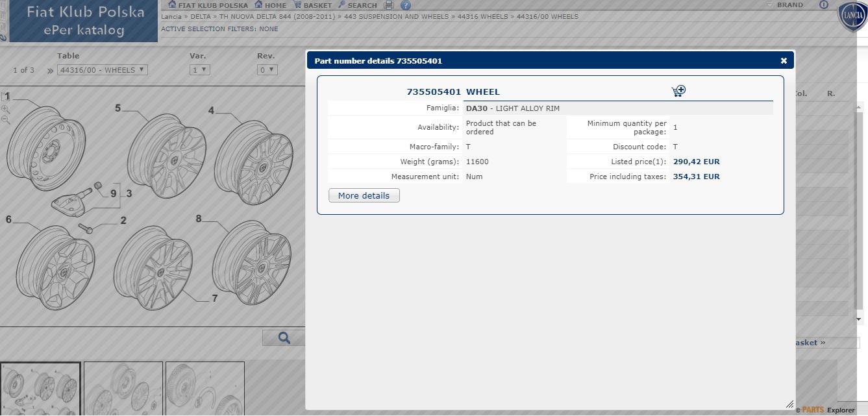The image size is (868, 416).
Task: Select the second diagram thumbnail
Action: point(123,388)
